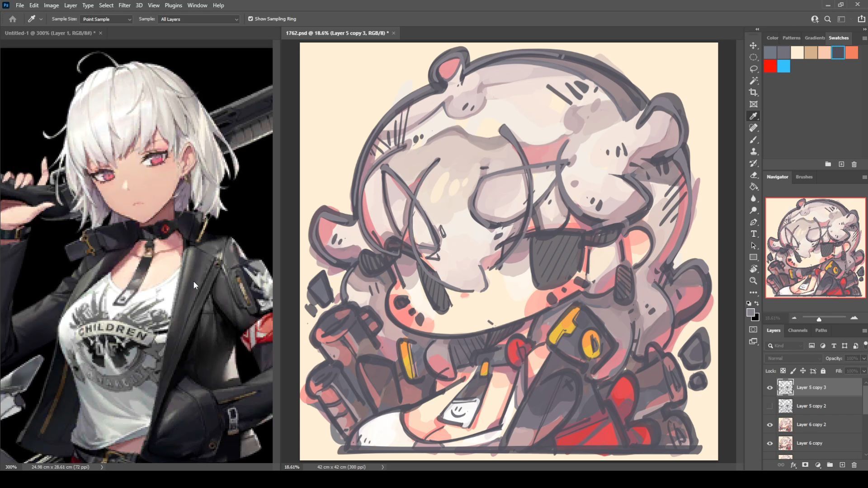Create new group in Layers panel
Viewport: 868px width, 488px height.
(830, 465)
